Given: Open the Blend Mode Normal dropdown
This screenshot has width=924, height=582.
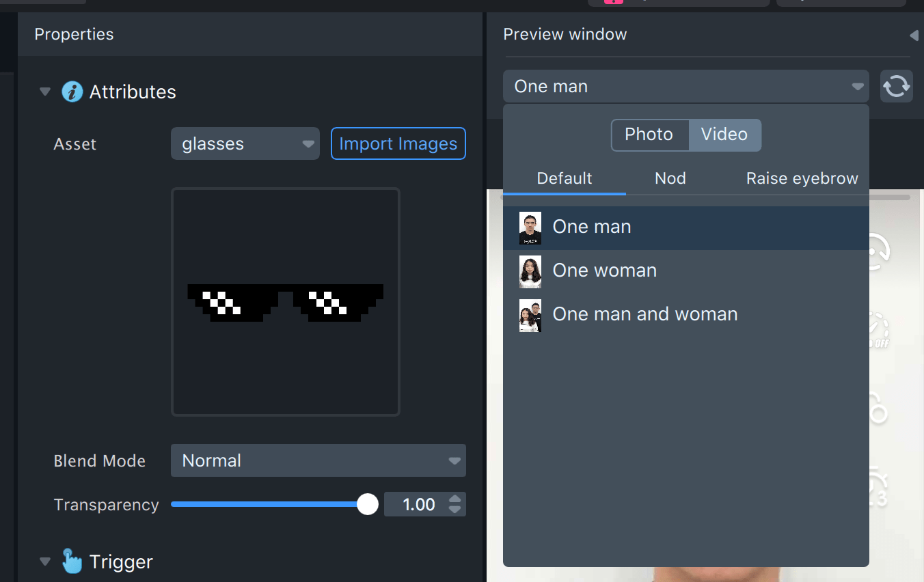Looking at the screenshot, I should coord(318,460).
